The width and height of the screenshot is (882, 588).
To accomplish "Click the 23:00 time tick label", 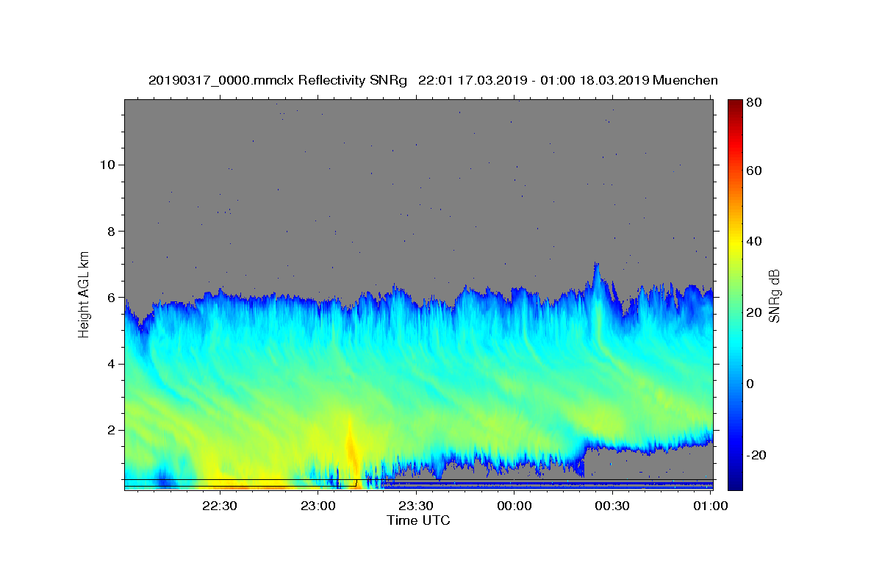I will (x=318, y=506).
